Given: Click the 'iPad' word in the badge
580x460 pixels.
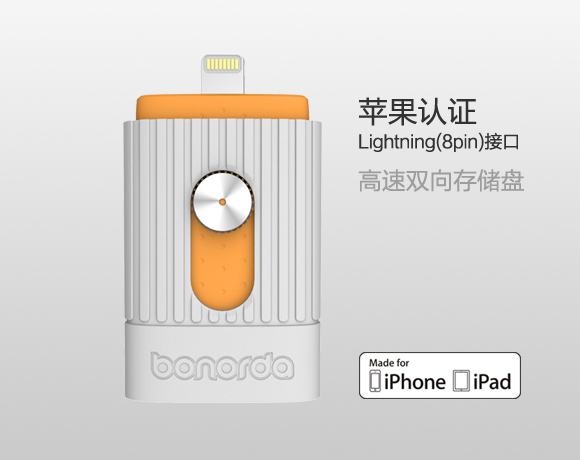Looking at the screenshot, I should click(492, 382).
